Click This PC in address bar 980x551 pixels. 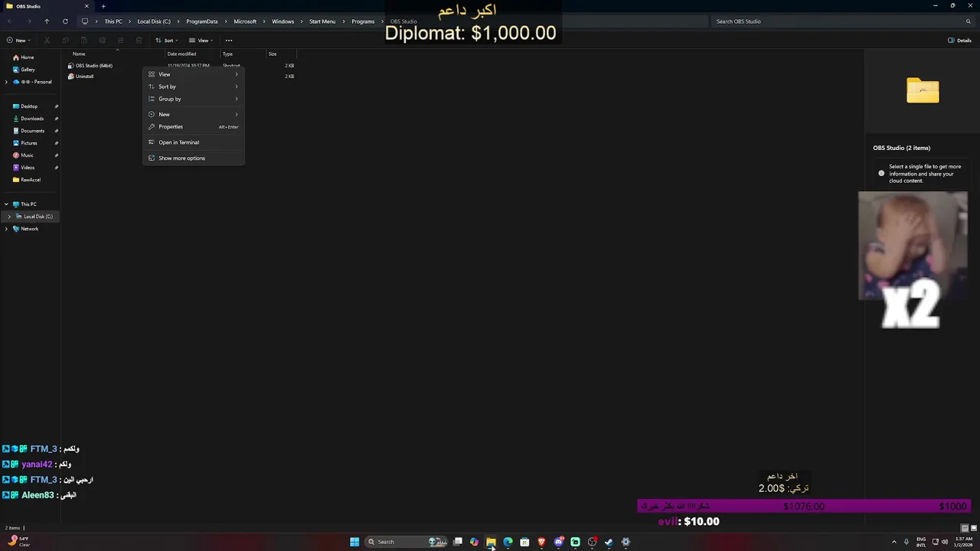(113, 21)
